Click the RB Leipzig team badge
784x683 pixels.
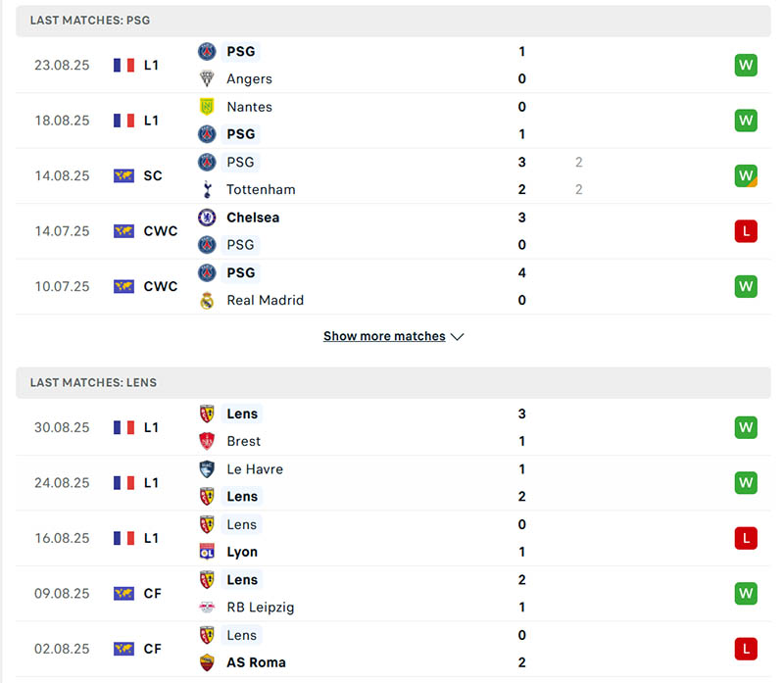[x=207, y=607]
